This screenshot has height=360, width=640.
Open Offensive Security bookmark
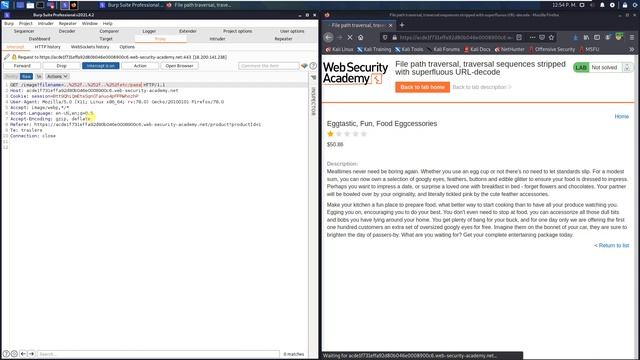click(x=552, y=49)
